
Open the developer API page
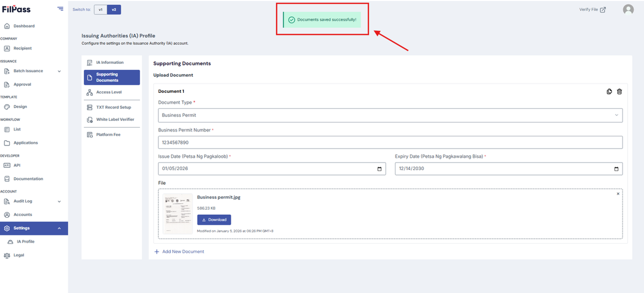tap(17, 165)
